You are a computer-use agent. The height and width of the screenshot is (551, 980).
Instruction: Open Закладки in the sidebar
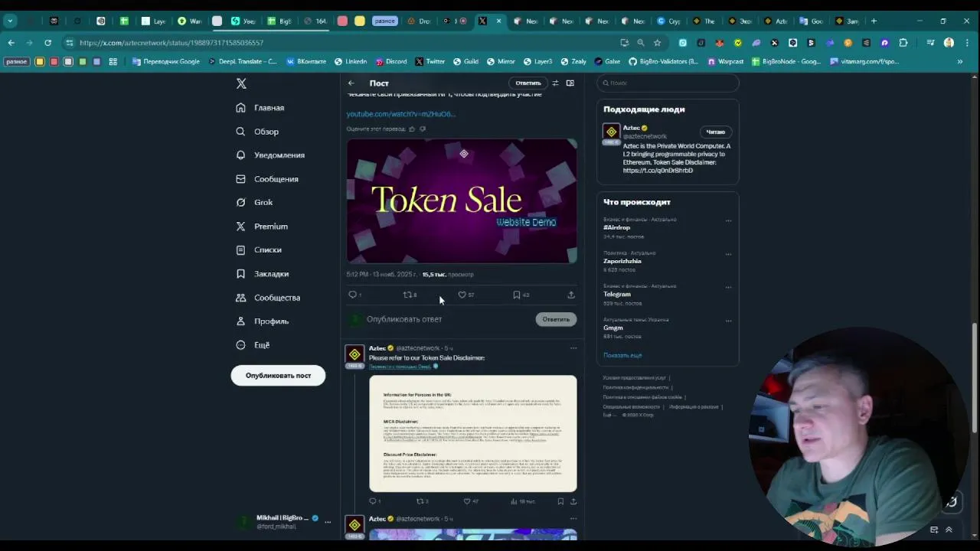click(x=263, y=274)
